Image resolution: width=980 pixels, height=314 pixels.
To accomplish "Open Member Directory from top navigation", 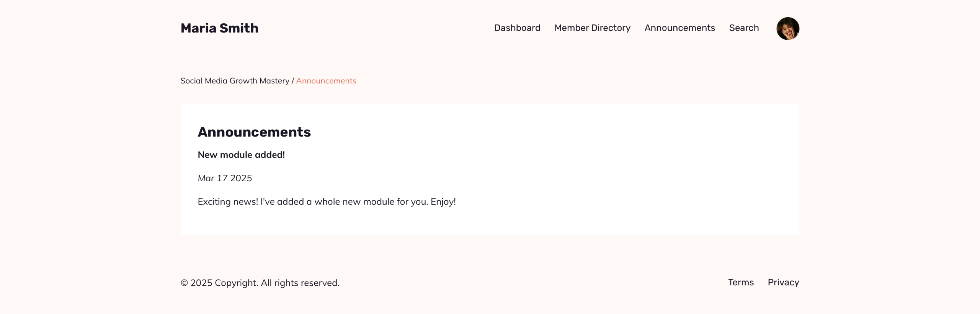I will tap(592, 28).
